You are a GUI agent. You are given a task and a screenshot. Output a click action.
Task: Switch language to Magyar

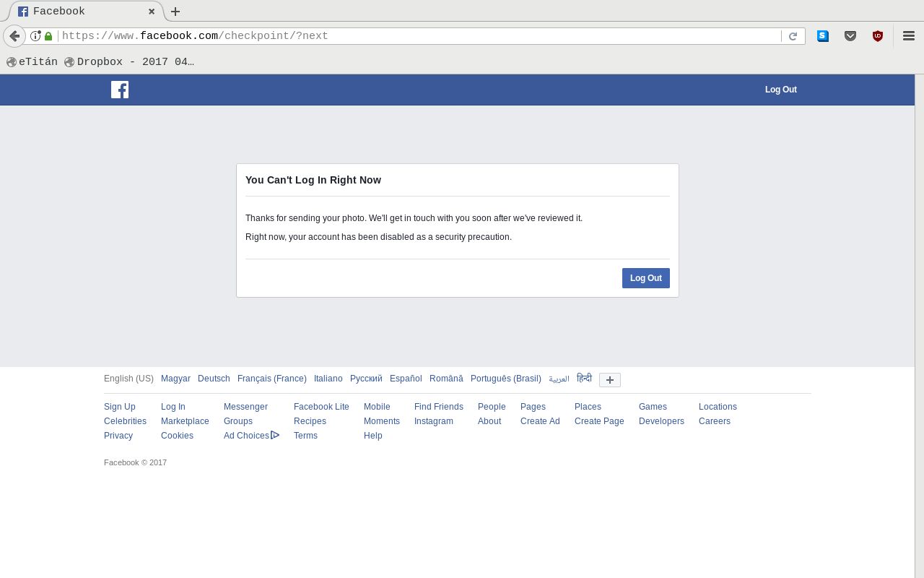pos(175,379)
